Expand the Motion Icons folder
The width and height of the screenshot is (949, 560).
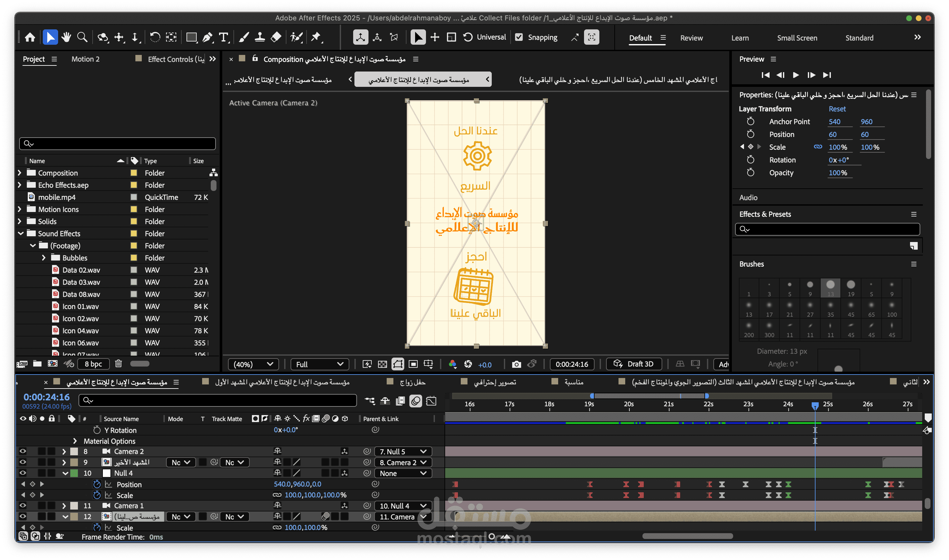(19, 209)
